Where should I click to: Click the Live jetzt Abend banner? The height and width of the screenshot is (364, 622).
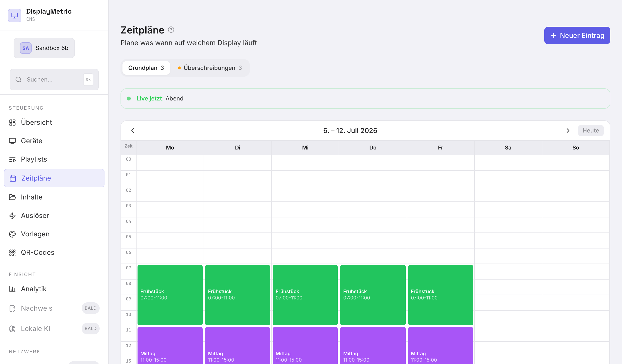[x=365, y=99]
